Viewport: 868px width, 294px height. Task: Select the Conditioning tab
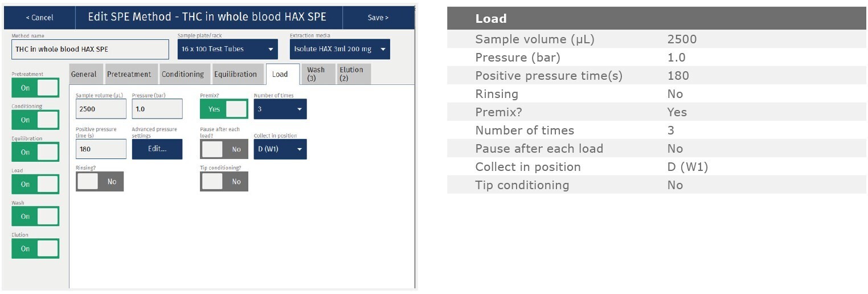click(182, 75)
